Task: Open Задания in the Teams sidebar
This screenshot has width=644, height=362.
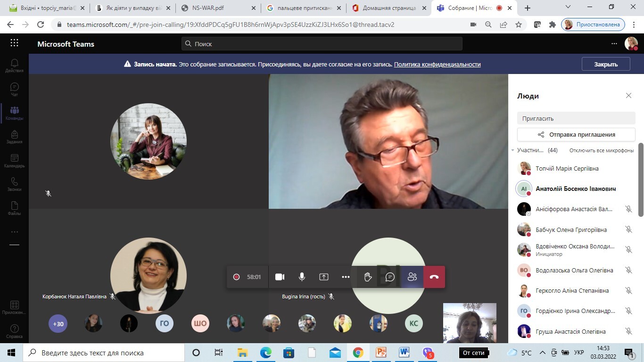Action: pyautogui.click(x=14, y=137)
